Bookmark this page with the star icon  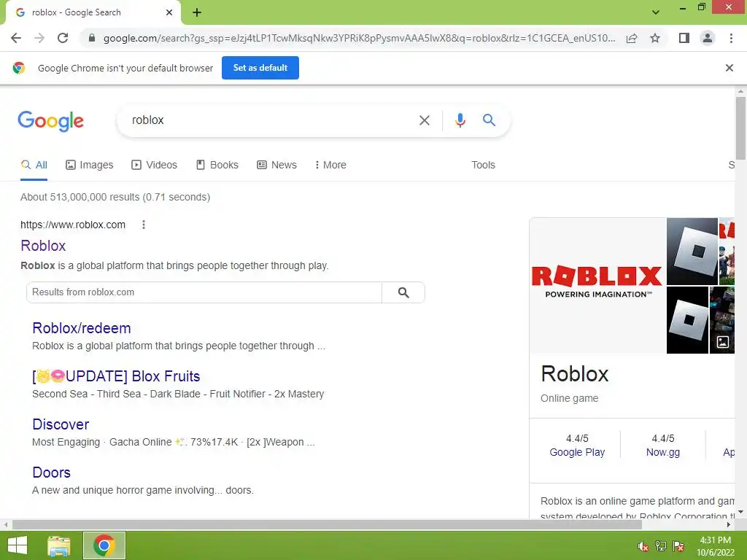(x=655, y=38)
